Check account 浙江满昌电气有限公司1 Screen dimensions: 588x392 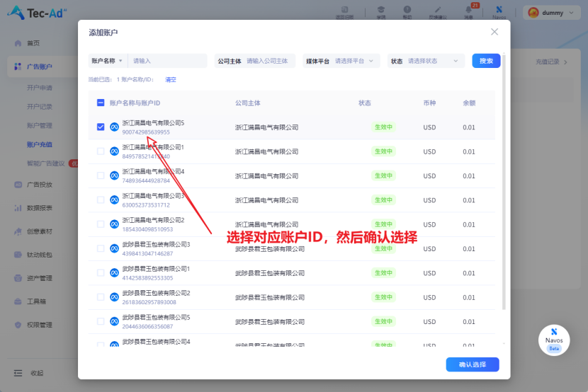coord(101,151)
